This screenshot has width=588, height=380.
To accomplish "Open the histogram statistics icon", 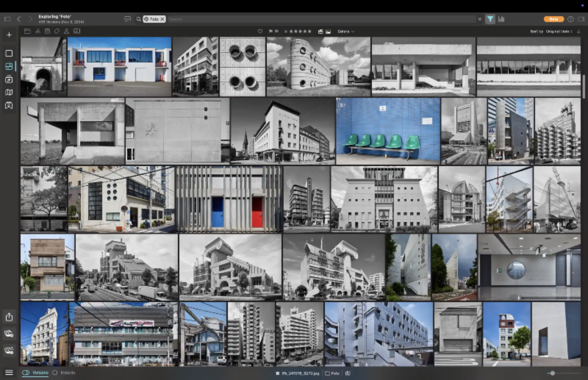I will (501, 19).
